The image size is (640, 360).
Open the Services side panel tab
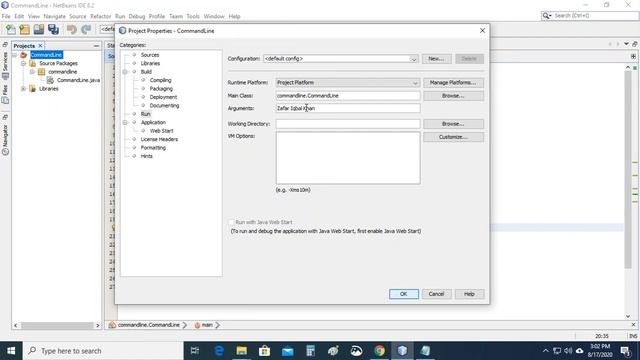click(x=5, y=65)
